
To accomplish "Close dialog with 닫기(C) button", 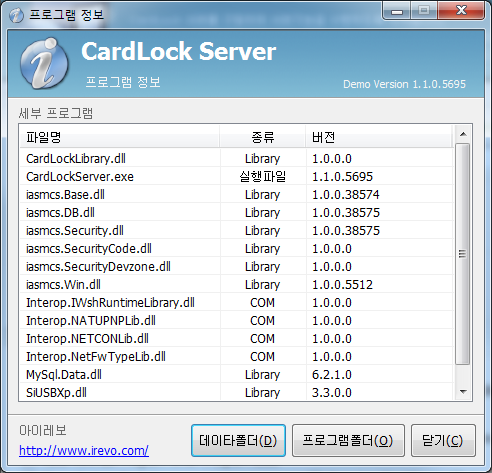I will (x=443, y=440).
